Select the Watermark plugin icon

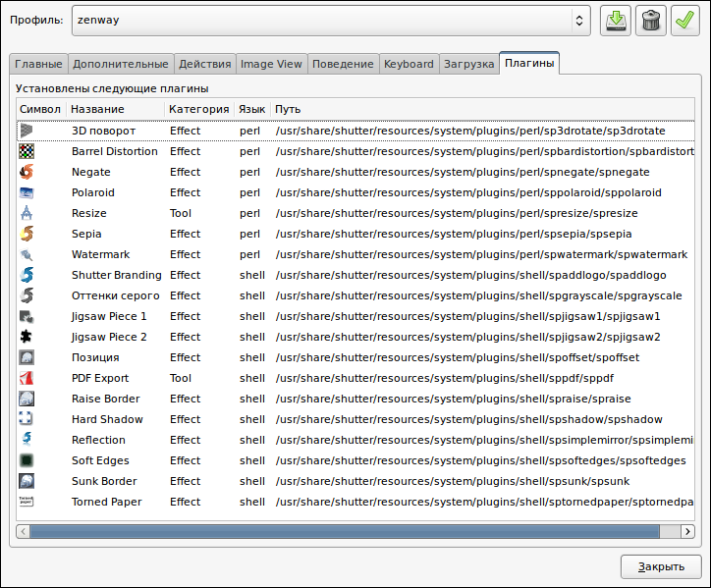[27, 254]
